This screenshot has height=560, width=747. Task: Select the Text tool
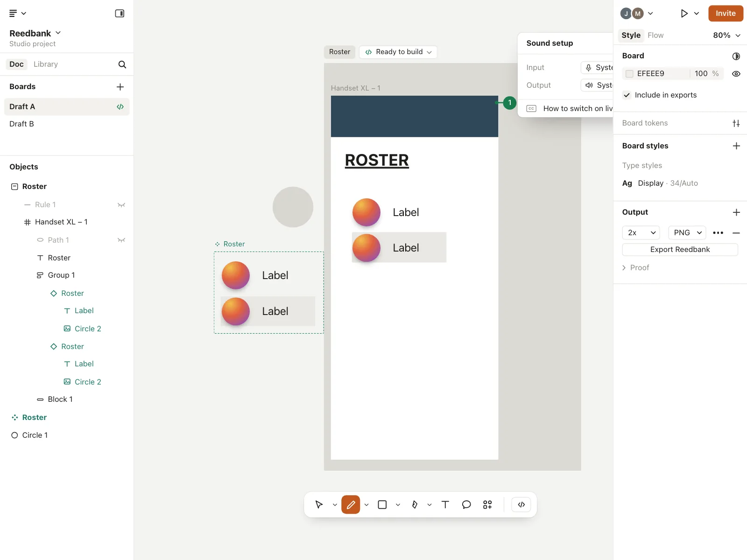point(445,504)
